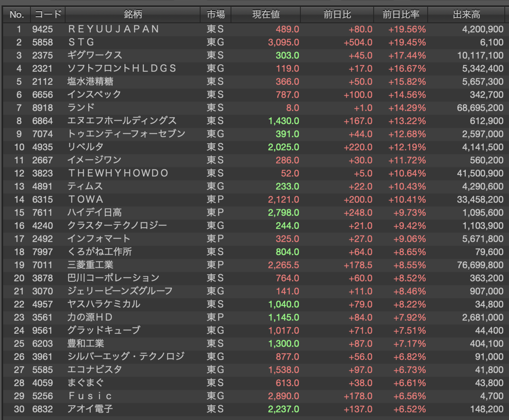Click ジェリービーンズグルーフ stock name
The width and height of the screenshot is (509, 420).
[120, 291]
